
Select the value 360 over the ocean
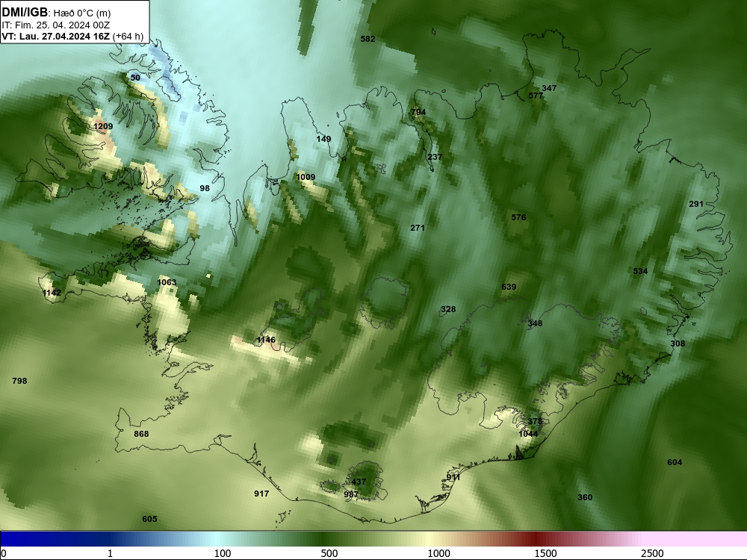585,497
